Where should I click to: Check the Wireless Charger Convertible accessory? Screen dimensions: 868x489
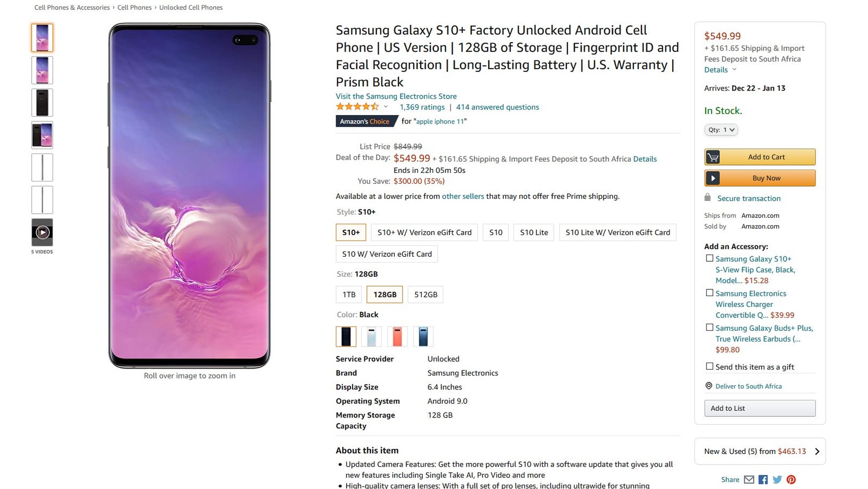click(710, 293)
